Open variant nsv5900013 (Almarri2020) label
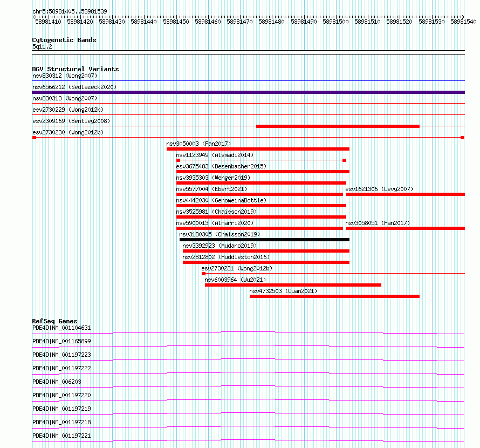Screen dimensions: 480x448 (215, 223)
